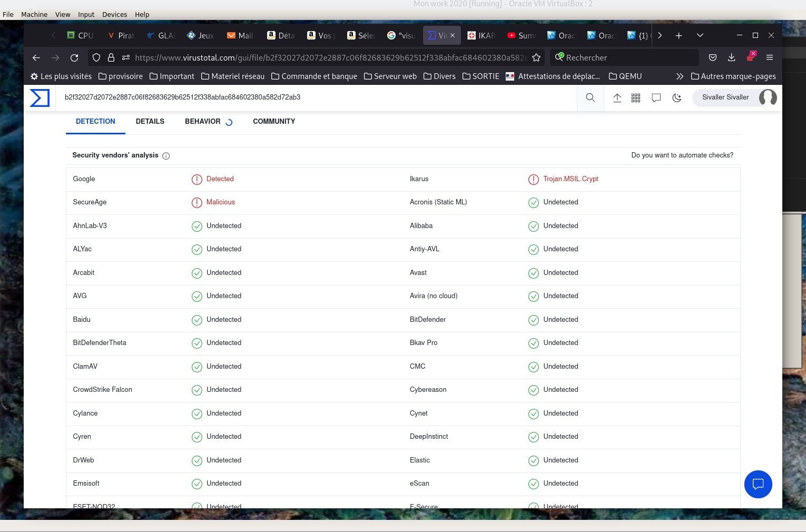This screenshot has height=532, width=806.
Task: Click the Google 'Detected' result
Action: [x=220, y=179]
